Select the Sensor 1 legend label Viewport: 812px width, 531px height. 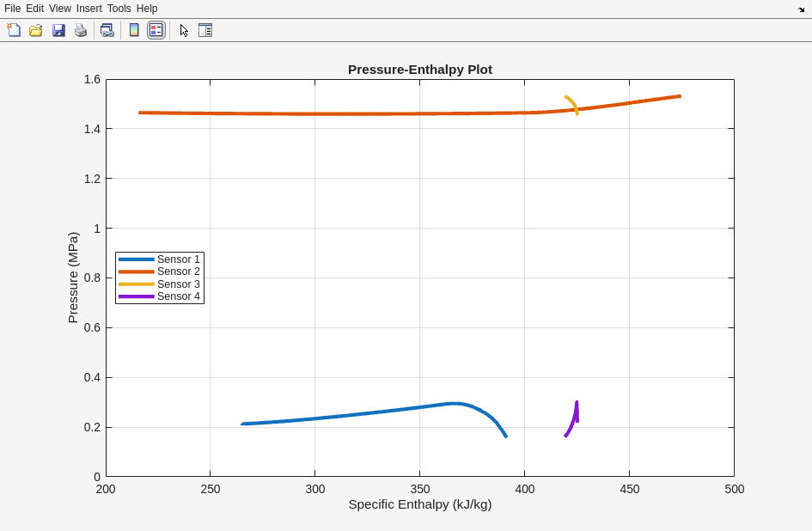(x=179, y=259)
